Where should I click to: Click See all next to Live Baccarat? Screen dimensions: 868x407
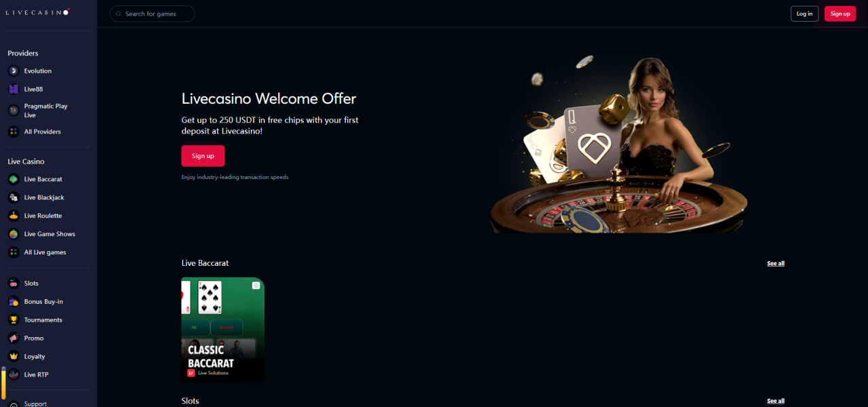pyautogui.click(x=776, y=263)
